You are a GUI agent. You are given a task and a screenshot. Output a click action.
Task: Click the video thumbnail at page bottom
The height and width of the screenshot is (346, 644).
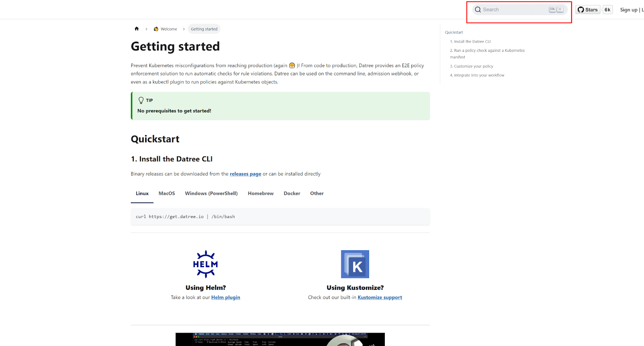point(280,339)
